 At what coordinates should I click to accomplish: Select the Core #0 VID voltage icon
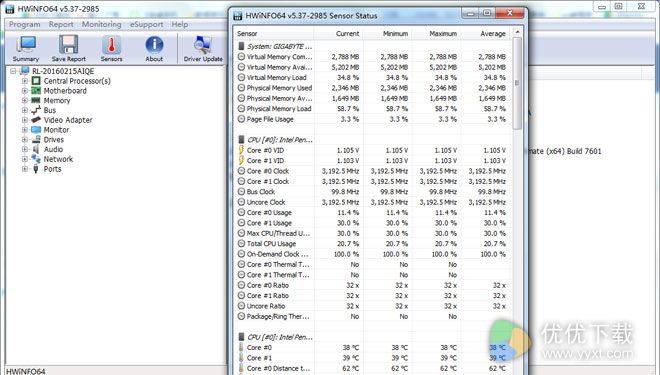point(241,150)
